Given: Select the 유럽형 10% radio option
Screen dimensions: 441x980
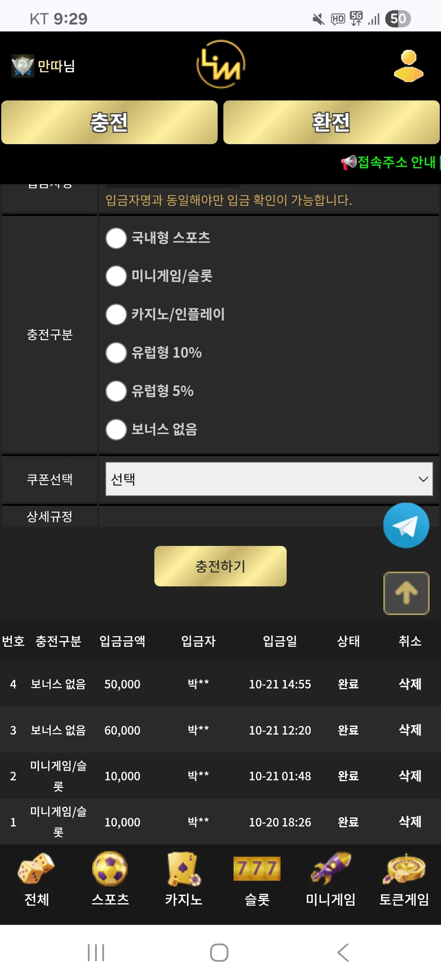Looking at the screenshot, I should click(116, 353).
